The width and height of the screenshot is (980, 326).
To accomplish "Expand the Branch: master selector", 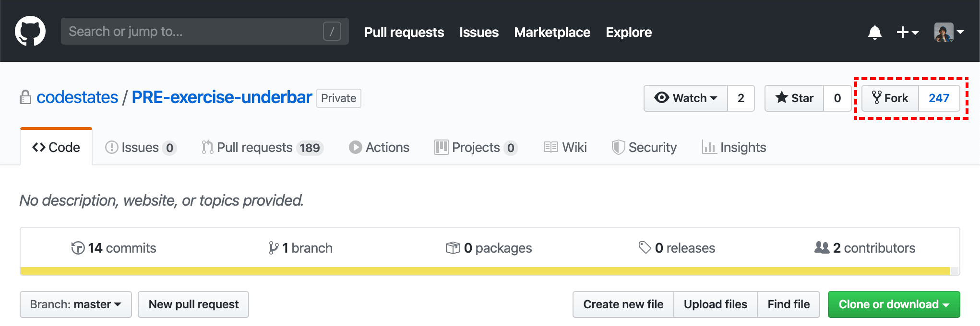I will point(75,304).
